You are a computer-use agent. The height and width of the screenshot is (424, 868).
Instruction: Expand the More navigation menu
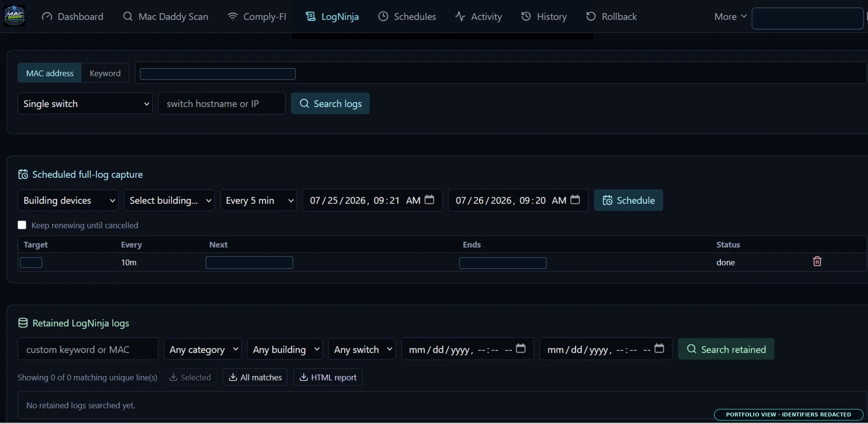(x=731, y=16)
